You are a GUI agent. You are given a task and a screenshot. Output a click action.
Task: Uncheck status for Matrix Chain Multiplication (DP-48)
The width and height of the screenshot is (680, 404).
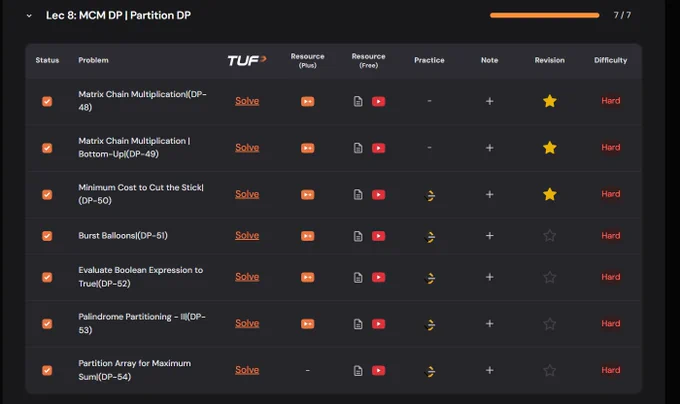point(47,101)
